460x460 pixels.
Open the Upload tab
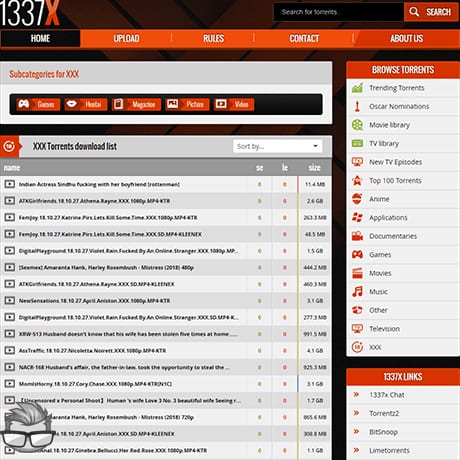pos(126,38)
